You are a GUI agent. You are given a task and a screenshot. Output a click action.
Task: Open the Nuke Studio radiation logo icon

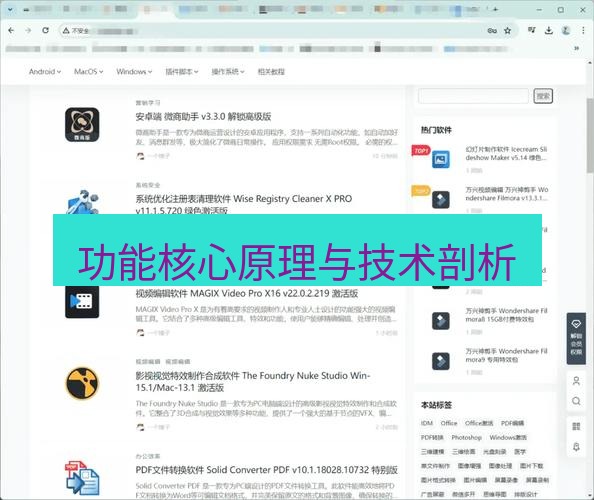click(82, 383)
